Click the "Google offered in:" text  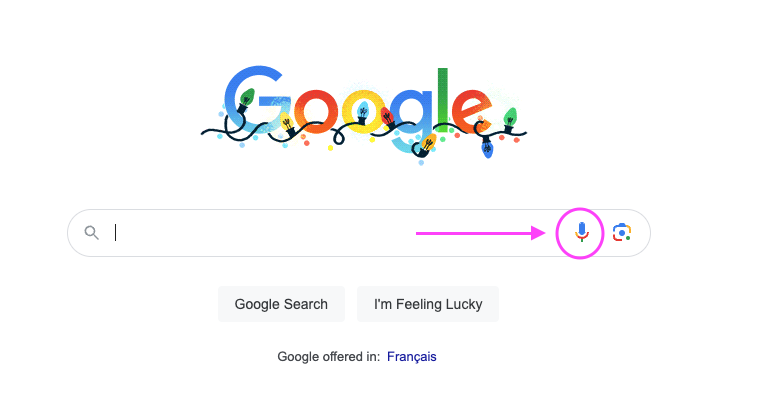coord(327,356)
